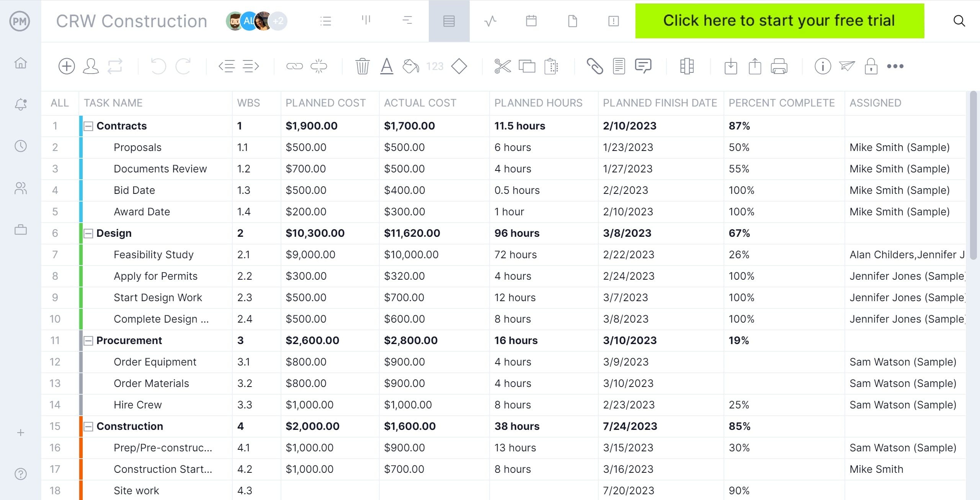The width and height of the screenshot is (980, 500).
Task: Click the print view icon
Action: (x=779, y=66)
